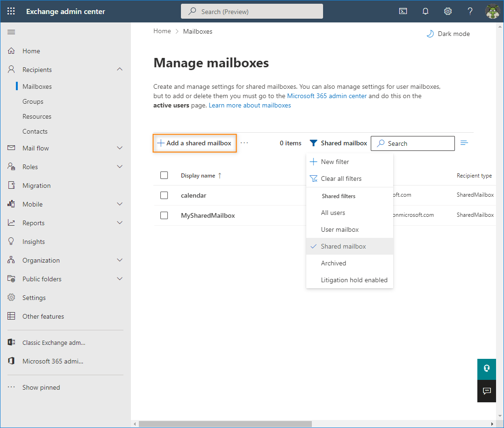This screenshot has height=428, width=504.
Task: Open Cloud Shell from the top bar
Action: (x=403, y=11)
